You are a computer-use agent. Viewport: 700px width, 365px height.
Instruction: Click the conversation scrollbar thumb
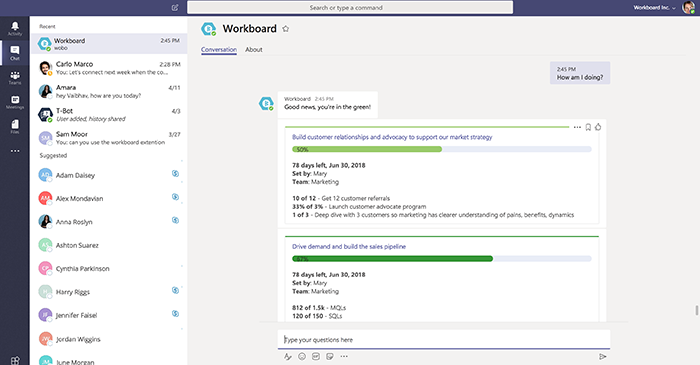[696, 310]
